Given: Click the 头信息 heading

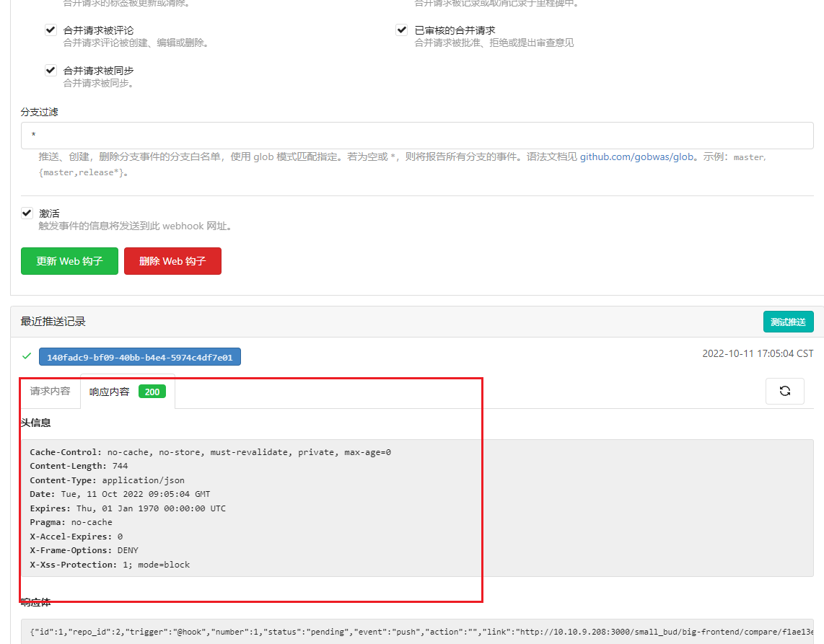Looking at the screenshot, I should coord(36,423).
